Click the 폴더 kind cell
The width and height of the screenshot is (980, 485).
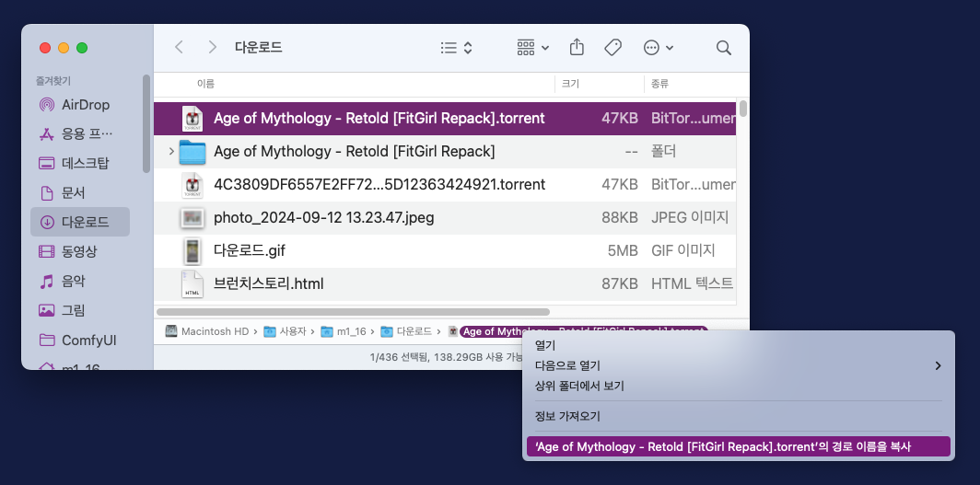pyautogui.click(x=664, y=152)
